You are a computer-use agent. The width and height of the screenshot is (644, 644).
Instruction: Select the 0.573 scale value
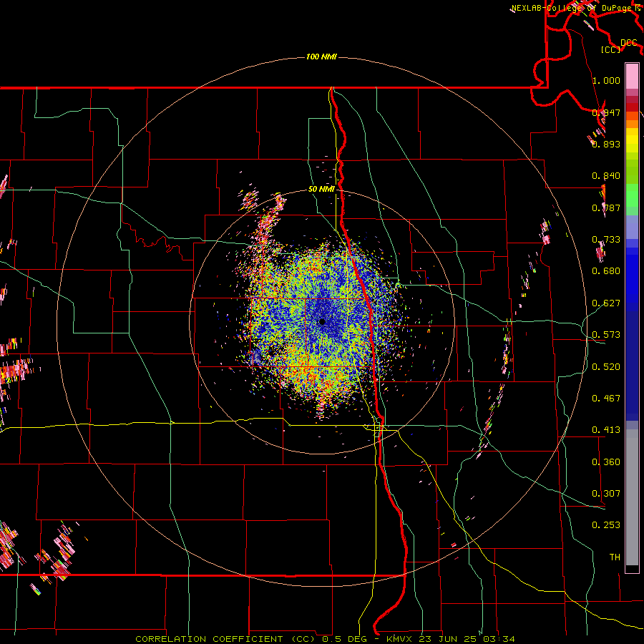[x=606, y=335]
